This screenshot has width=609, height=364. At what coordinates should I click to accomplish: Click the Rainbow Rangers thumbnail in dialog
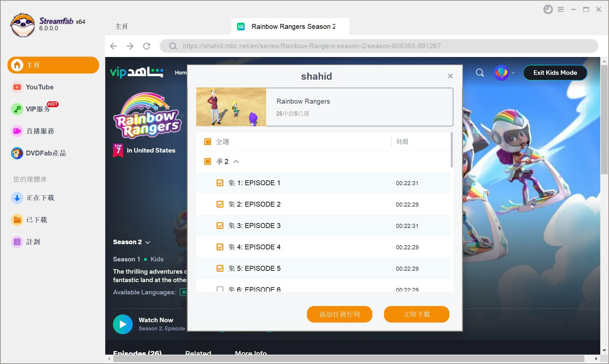231,107
